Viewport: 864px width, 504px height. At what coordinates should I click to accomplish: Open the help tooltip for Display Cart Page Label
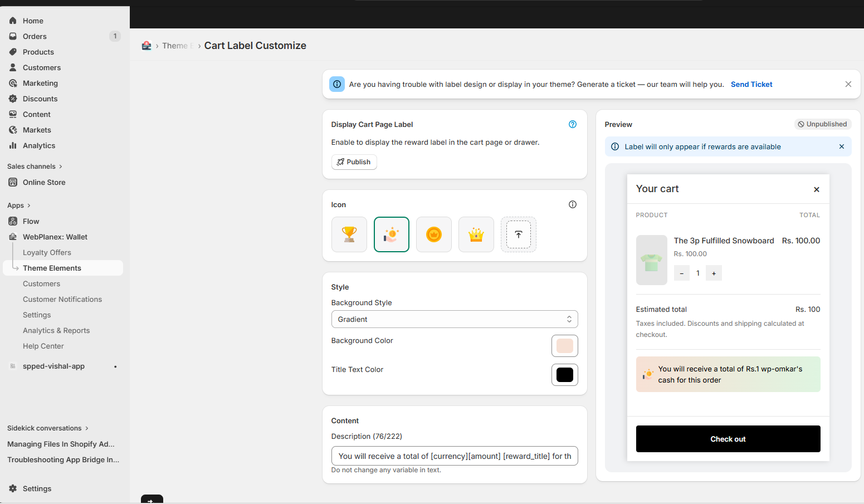[x=573, y=124]
